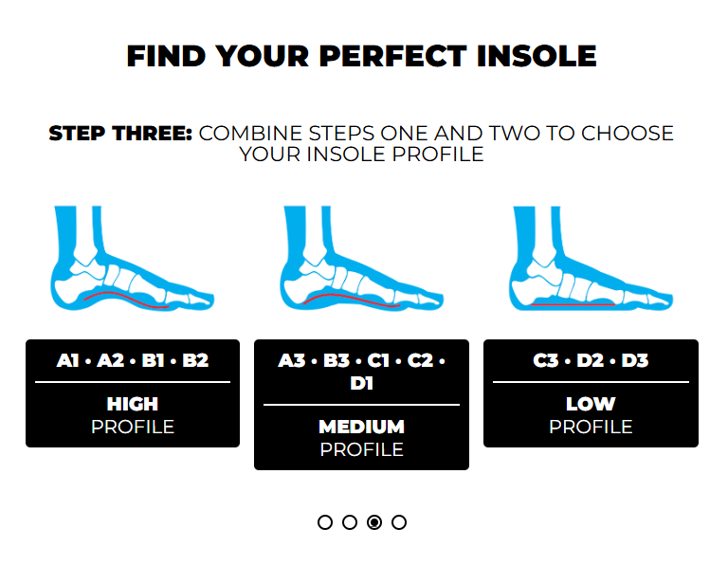
Task: Select the active third carousel dot
Action: click(x=374, y=522)
